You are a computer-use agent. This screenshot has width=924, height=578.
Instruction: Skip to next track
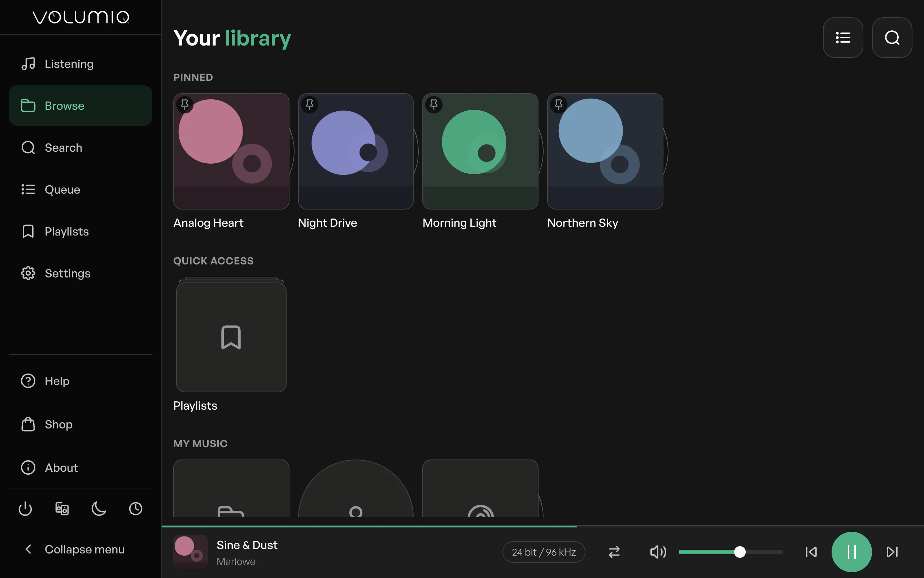point(892,552)
